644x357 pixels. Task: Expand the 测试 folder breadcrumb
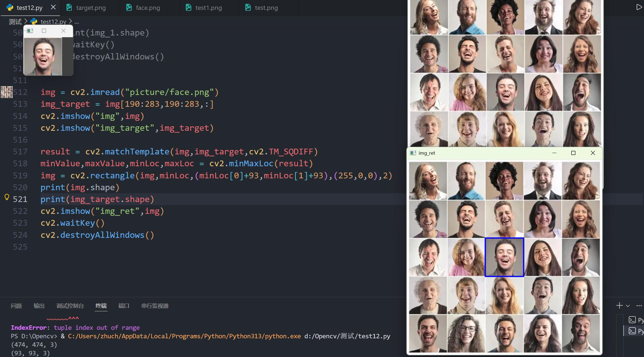pos(15,21)
